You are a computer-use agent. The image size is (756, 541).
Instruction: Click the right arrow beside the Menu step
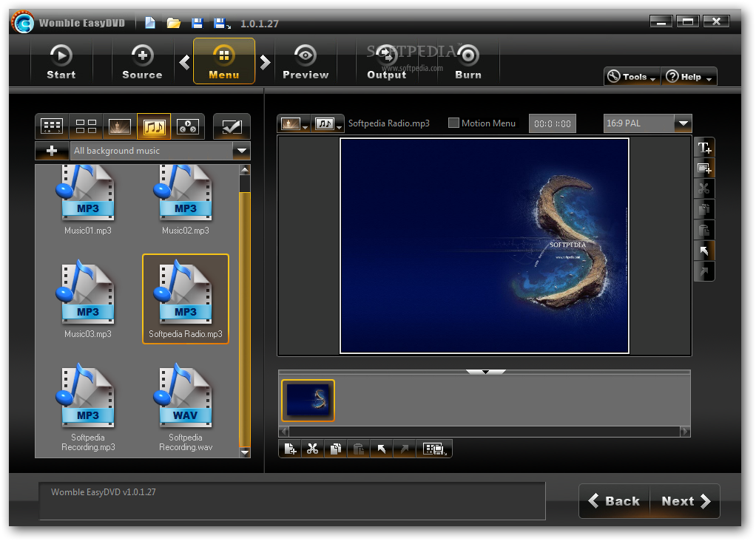(265, 62)
